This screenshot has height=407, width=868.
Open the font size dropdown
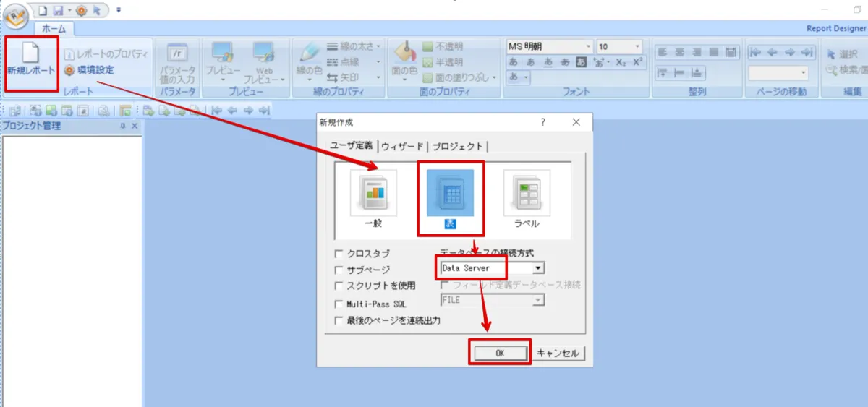click(x=637, y=46)
